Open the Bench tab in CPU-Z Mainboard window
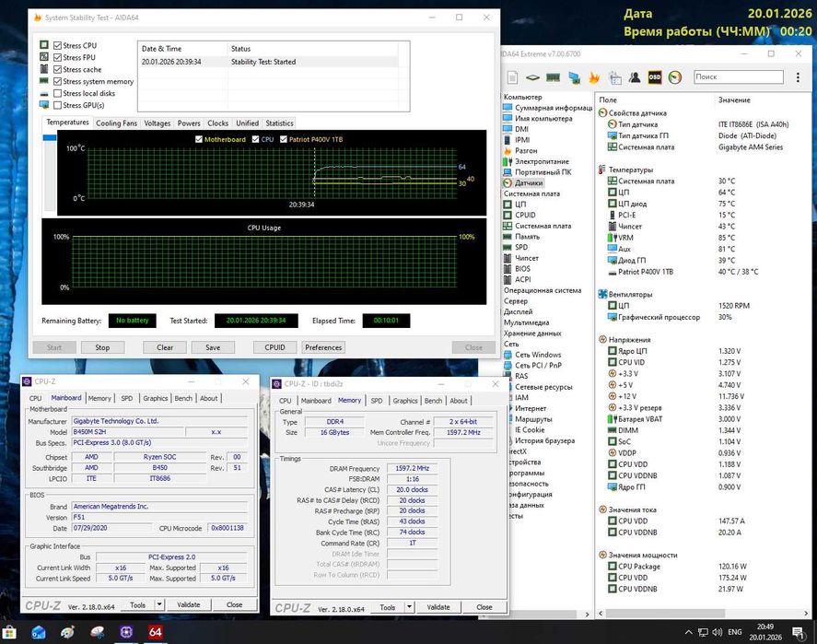Screen dimensions: 817x644 pyautogui.click(x=183, y=398)
